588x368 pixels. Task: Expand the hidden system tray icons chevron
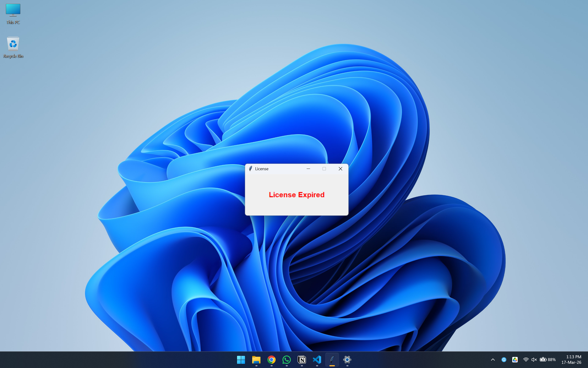pos(493,360)
